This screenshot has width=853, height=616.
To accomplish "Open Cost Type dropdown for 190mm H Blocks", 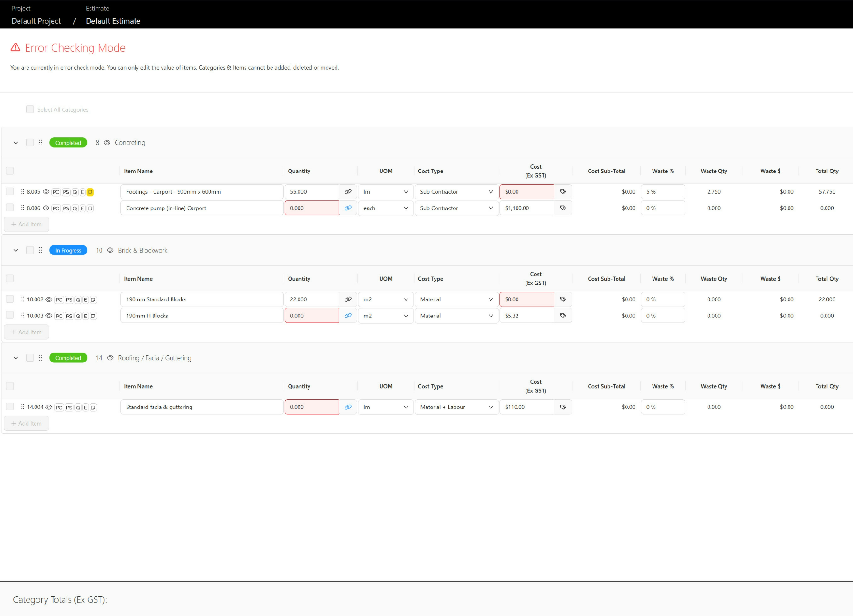I will (456, 315).
